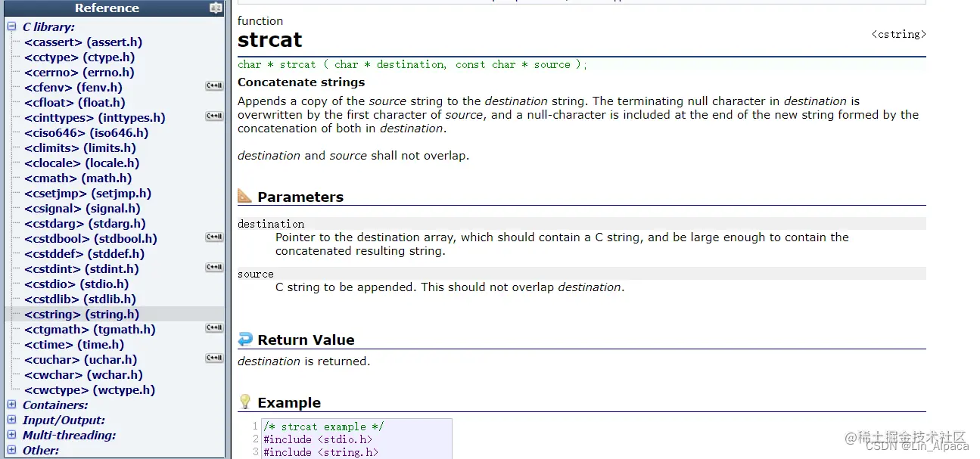Viewport: 980px width, 459px height.
Task: Open <ctgmath> (tgmath.h) reference
Action: point(90,330)
